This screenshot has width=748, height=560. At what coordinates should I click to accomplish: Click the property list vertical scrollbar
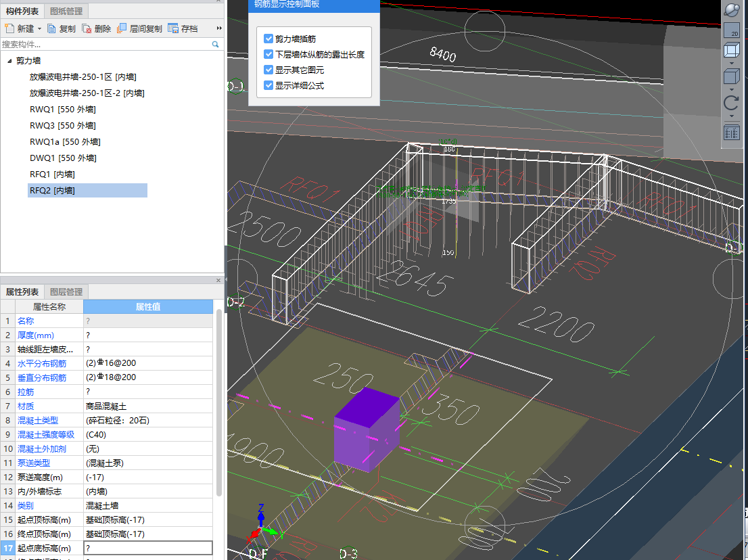click(219, 403)
